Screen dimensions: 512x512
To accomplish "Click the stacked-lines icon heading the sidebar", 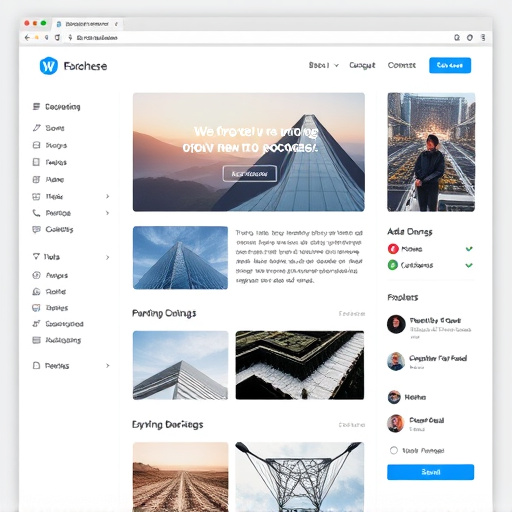I will pos(36,107).
